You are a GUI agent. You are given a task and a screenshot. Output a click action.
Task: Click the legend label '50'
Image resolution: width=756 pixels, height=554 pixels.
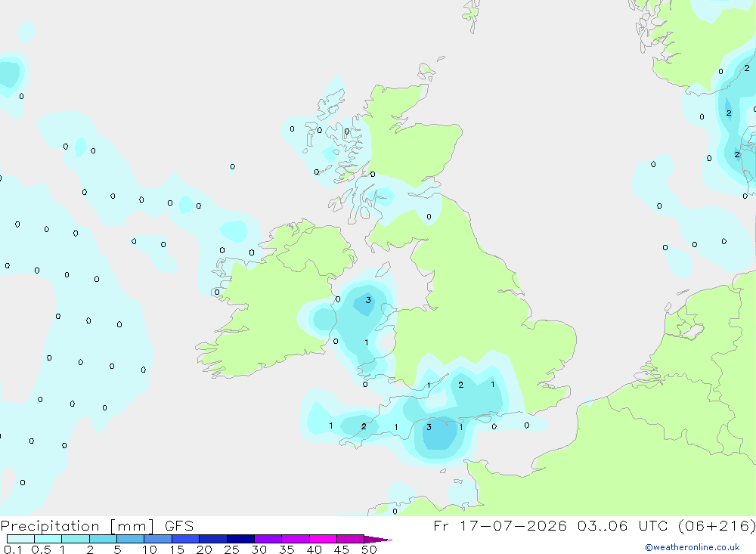point(369,549)
